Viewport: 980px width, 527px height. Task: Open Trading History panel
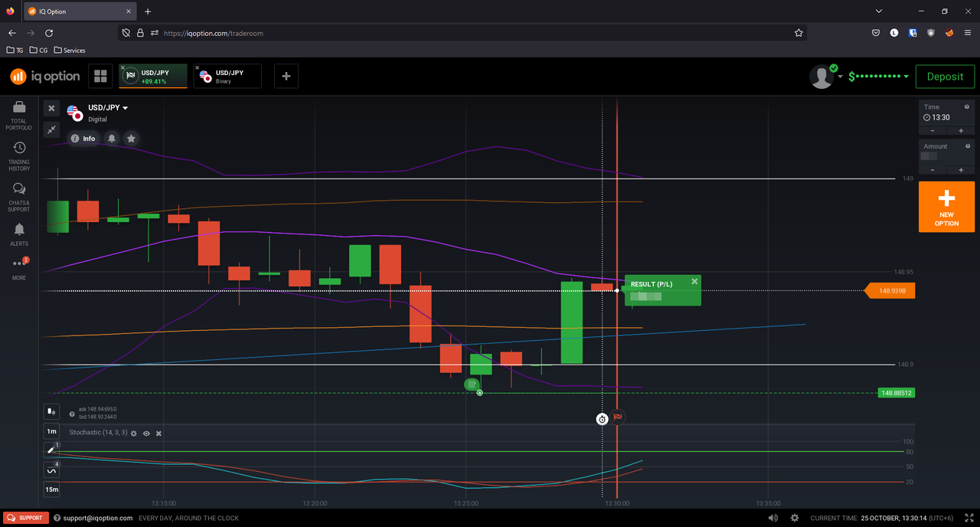pyautogui.click(x=19, y=155)
